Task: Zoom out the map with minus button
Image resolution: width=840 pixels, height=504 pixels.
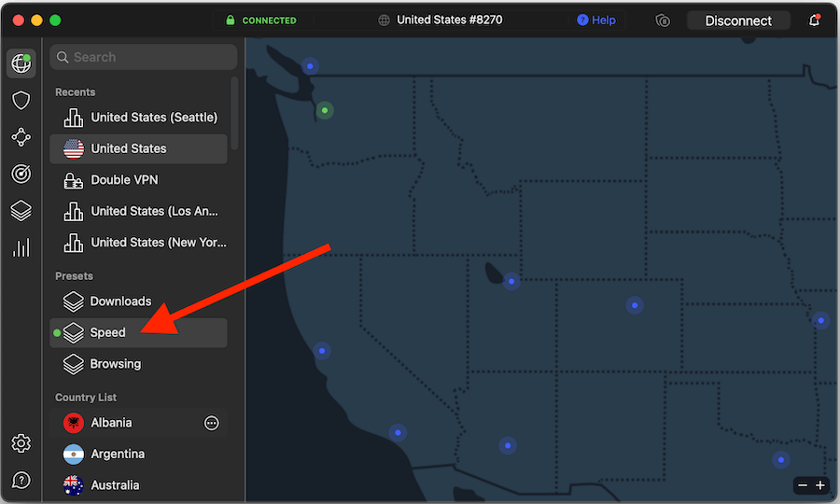Action: click(803, 485)
